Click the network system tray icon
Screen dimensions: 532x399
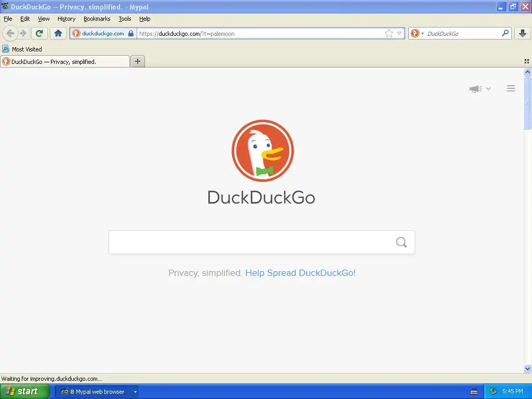click(493, 392)
